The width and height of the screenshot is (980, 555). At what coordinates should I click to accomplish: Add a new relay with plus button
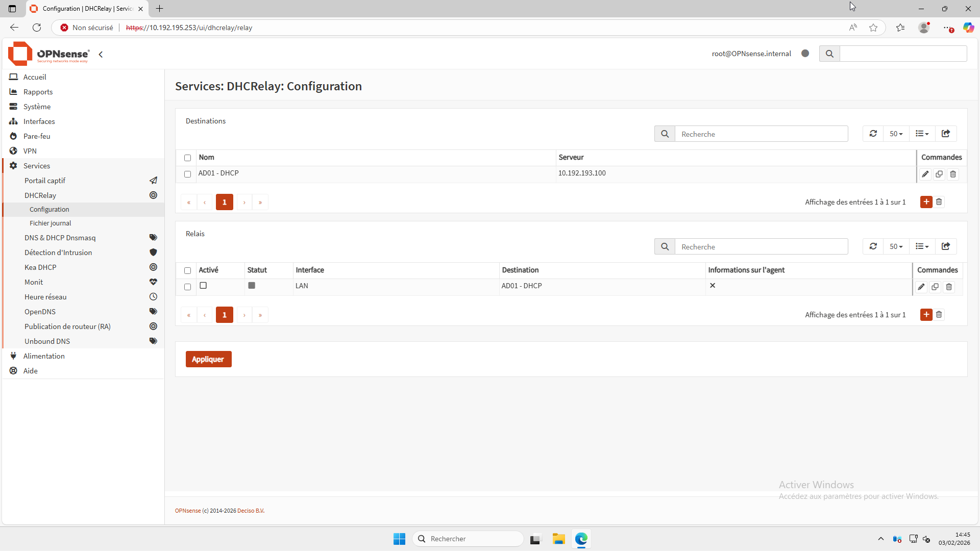(x=926, y=315)
